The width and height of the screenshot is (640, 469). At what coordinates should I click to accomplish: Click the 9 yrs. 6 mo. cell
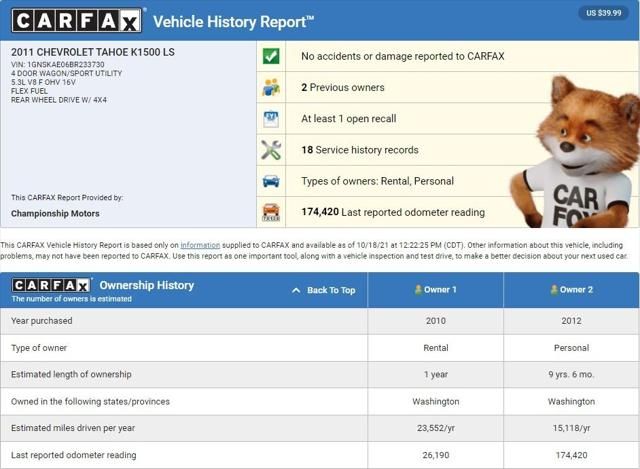pos(571,374)
